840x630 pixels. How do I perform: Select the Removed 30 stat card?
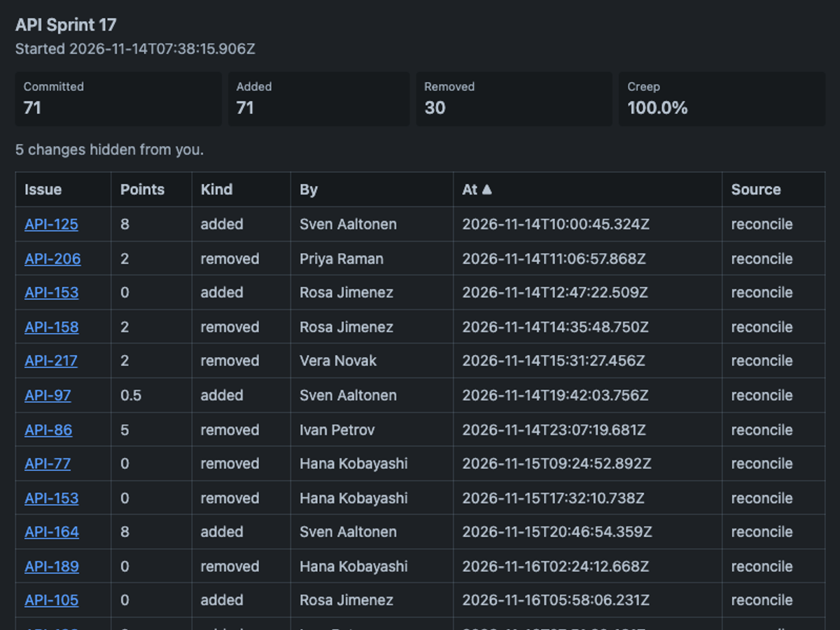point(514,99)
